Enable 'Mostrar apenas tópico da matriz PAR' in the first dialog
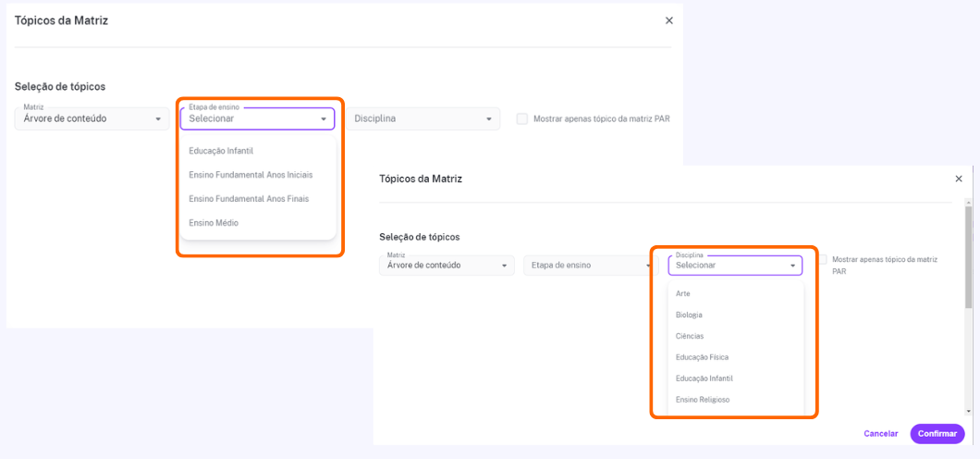Viewport: 980px width, 459px height. [x=521, y=118]
